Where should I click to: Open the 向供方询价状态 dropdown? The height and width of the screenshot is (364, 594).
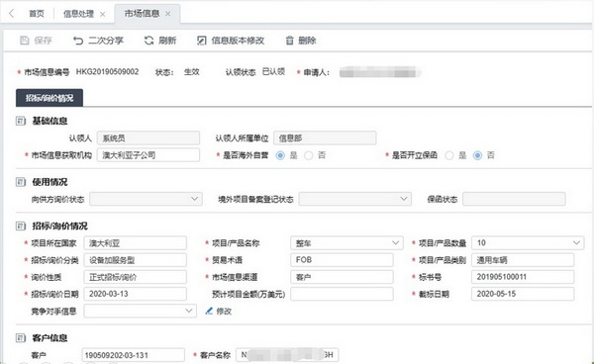146,199
